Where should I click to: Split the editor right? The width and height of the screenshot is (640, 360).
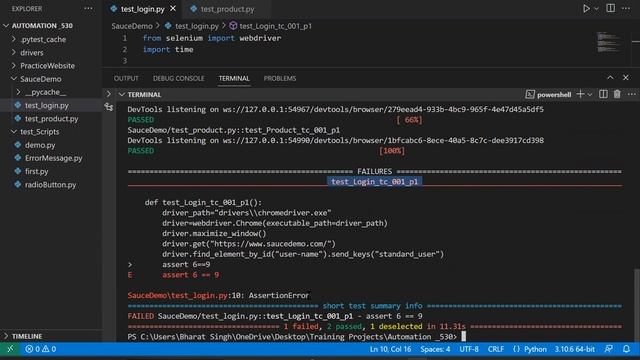[611, 9]
